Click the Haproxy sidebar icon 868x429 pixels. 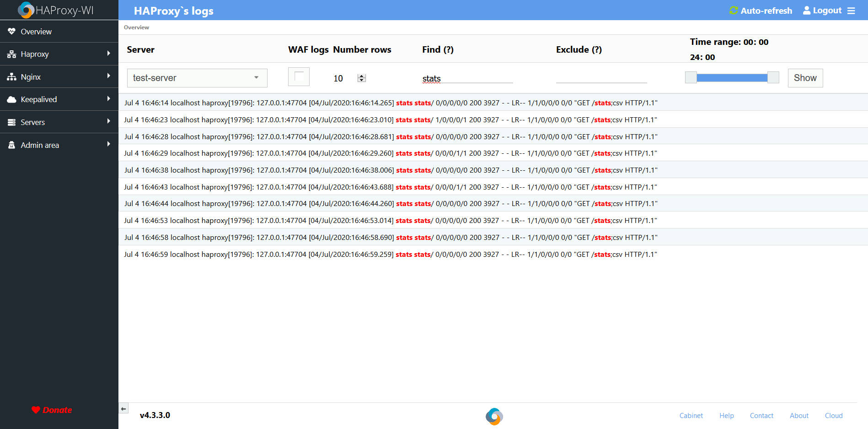11,54
